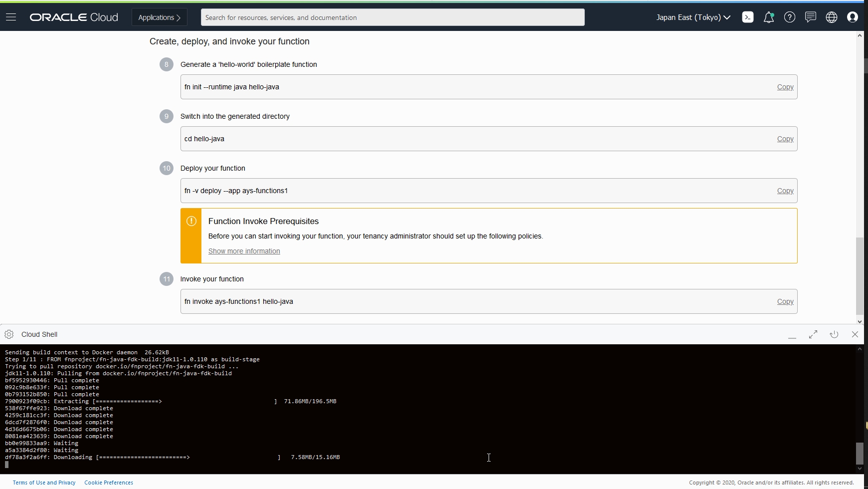
Task: Expand the Applications breadcrumb dropdown
Action: point(160,17)
